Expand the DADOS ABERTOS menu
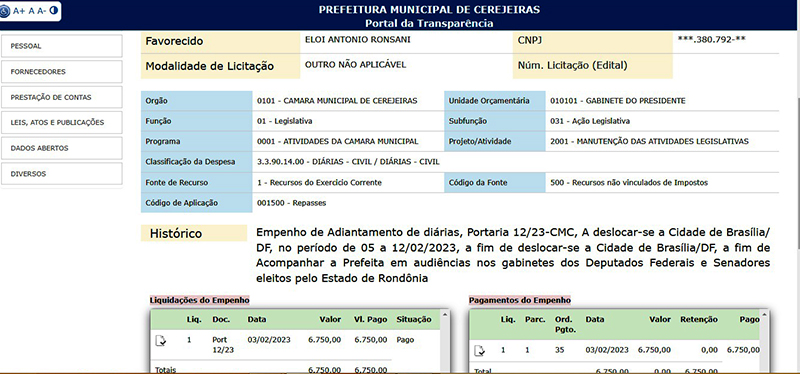This screenshot has height=374, width=800. point(62,148)
